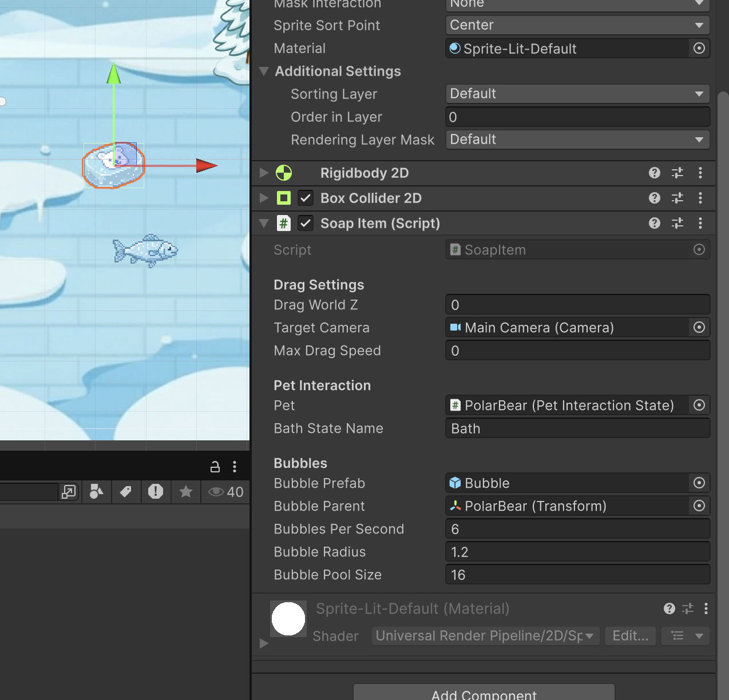Click the red X-axis move gizmo arrow
The image size is (729, 700).
(x=206, y=166)
